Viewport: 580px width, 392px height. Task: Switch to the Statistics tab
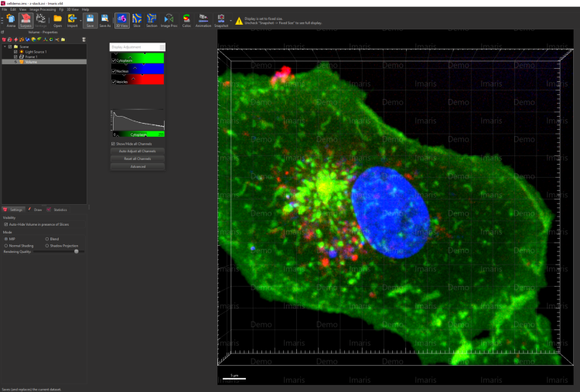point(58,210)
